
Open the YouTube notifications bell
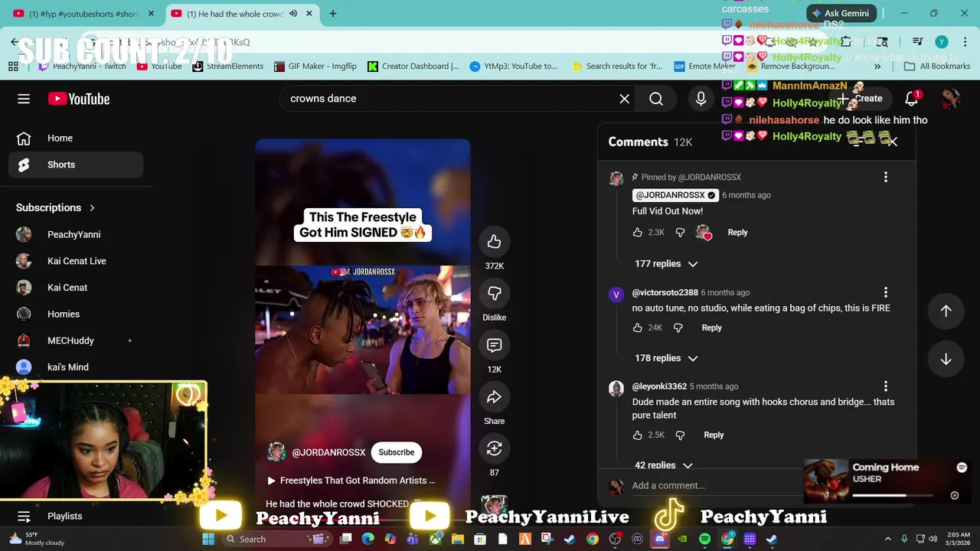pyautogui.click(x=912, y=99)
